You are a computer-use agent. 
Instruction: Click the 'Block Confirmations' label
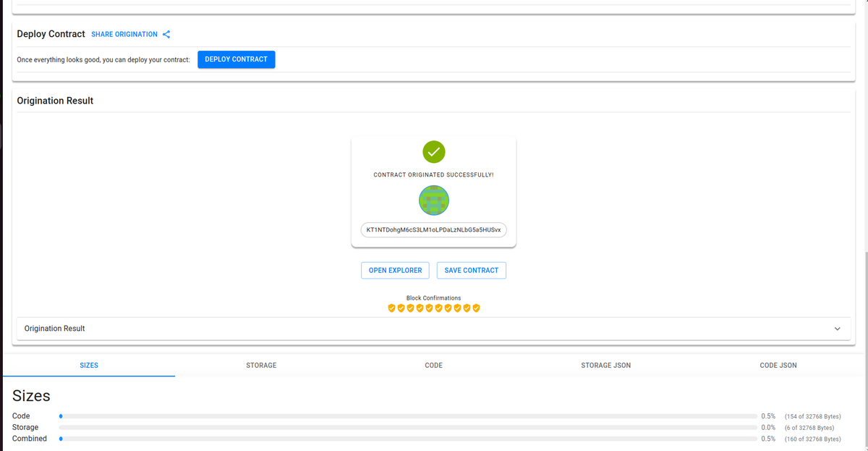[434, 298]
